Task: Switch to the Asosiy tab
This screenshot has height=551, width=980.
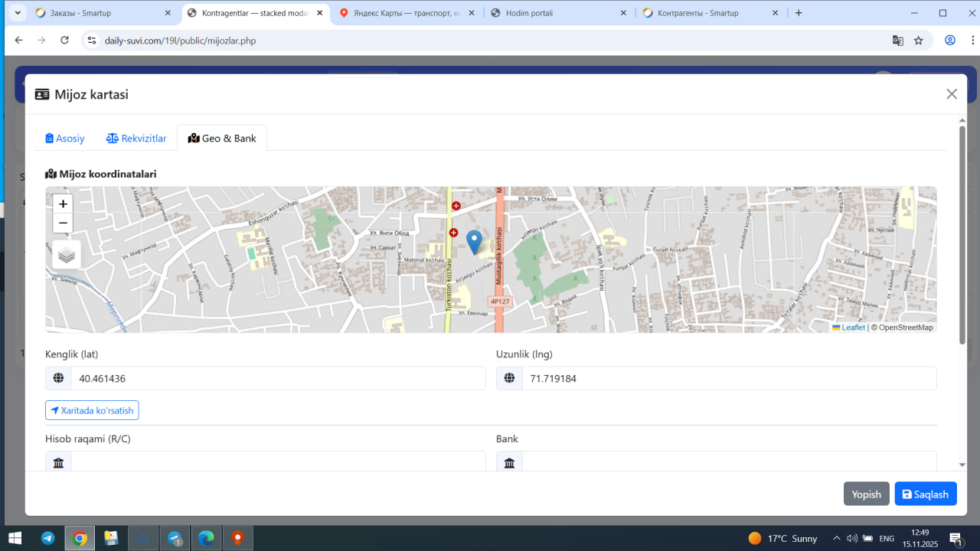Action: [65, 139]
